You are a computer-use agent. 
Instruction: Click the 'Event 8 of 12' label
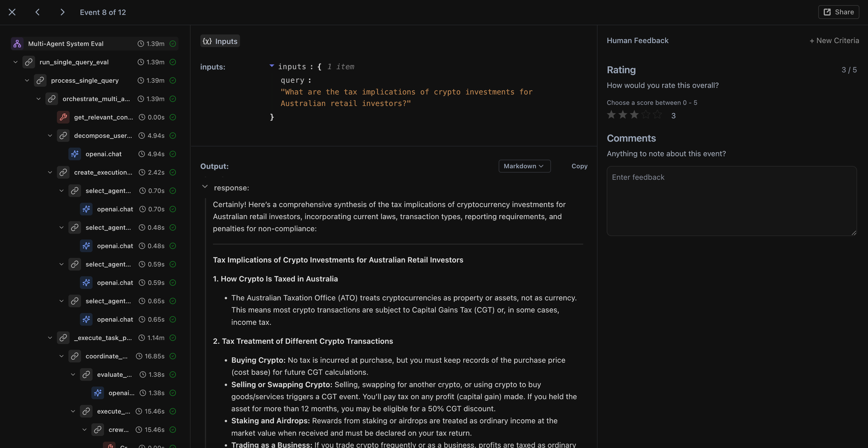pos(103,12)
